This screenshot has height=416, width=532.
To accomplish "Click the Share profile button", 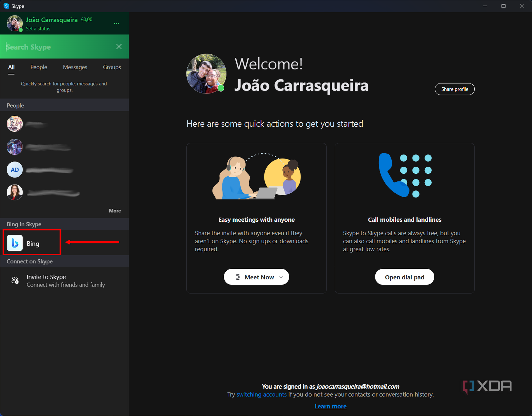I will pyautogui.click(x=455, y=89).
